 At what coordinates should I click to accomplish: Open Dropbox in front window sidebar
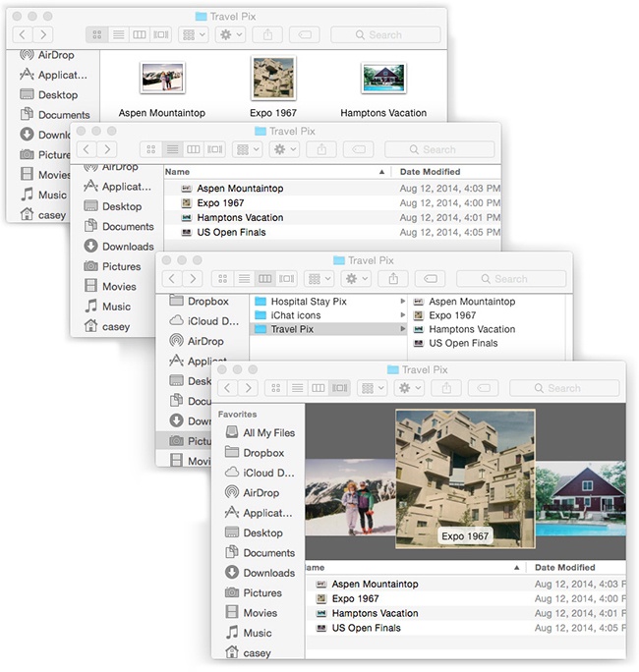tap(255, 453)
